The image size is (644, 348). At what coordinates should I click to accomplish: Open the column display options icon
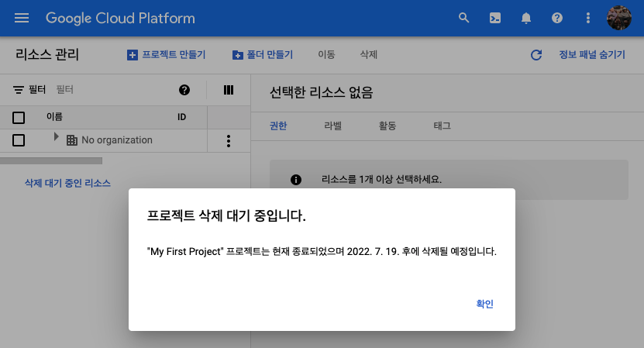click(229, 90)
